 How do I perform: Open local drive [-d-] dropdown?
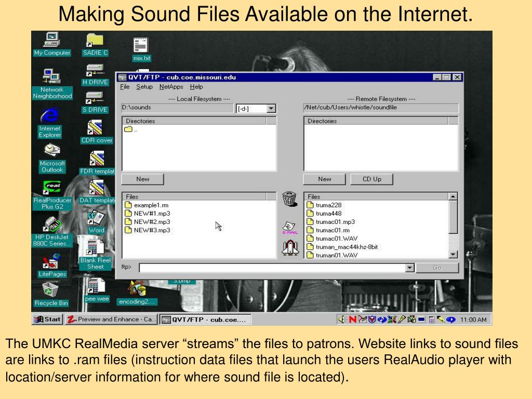tap(271, 109)
